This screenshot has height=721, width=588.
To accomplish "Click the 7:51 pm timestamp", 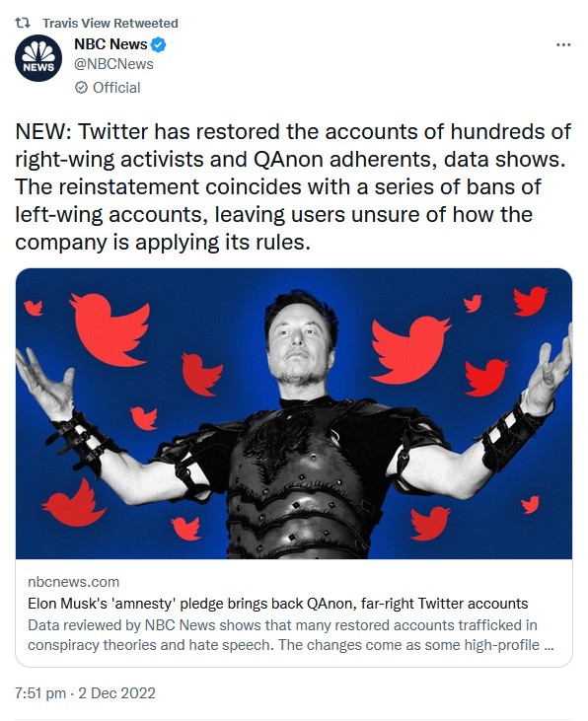I will pos(40,693).
